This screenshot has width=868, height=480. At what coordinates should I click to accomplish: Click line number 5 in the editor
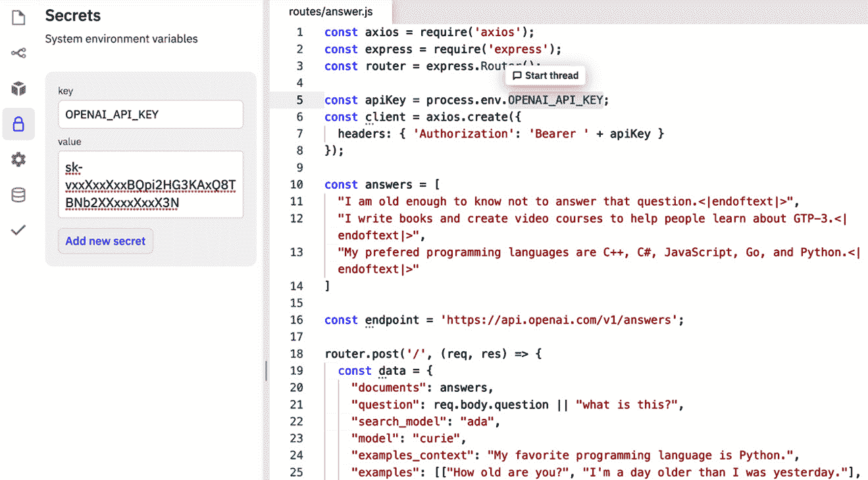pos(299,99)
